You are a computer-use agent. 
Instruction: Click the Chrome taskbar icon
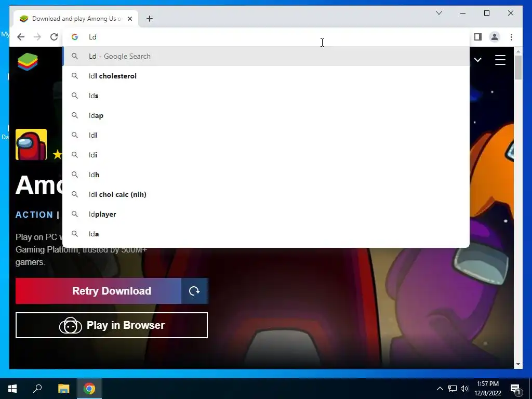pyautogui.click(x=89, y=389)
